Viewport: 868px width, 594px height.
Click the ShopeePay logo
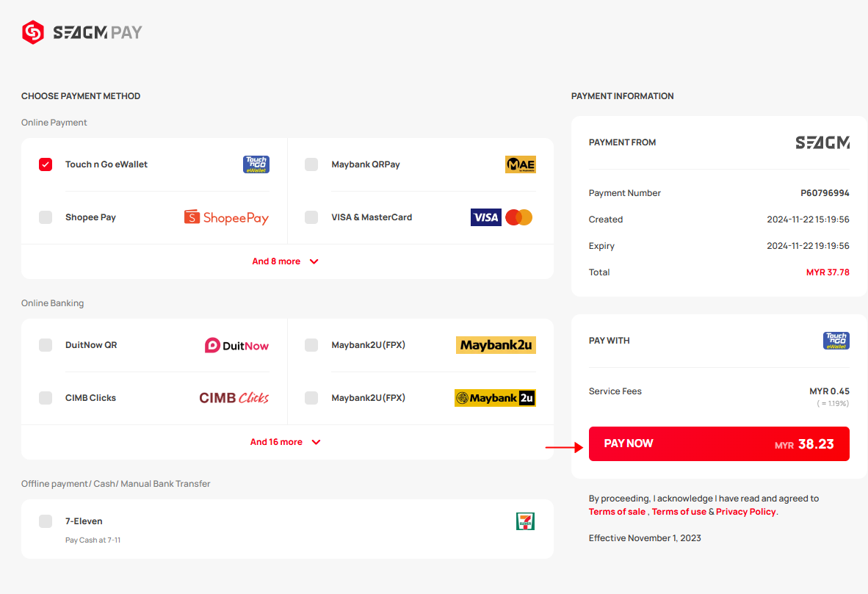226,217
